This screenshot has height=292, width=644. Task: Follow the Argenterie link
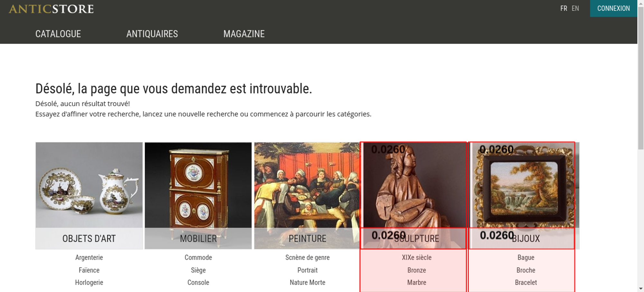[x=89, y=257]
